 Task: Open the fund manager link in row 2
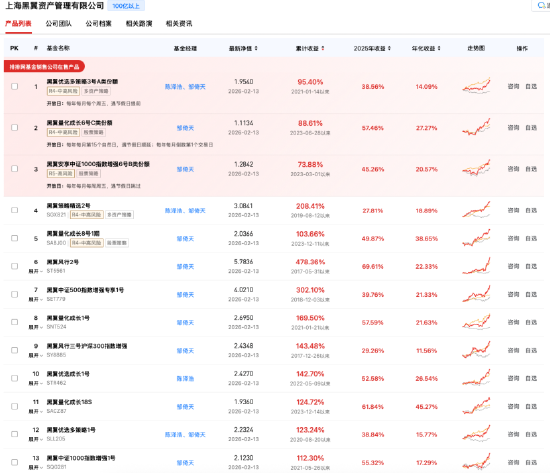pyautogui.click(x=185, y=128)
